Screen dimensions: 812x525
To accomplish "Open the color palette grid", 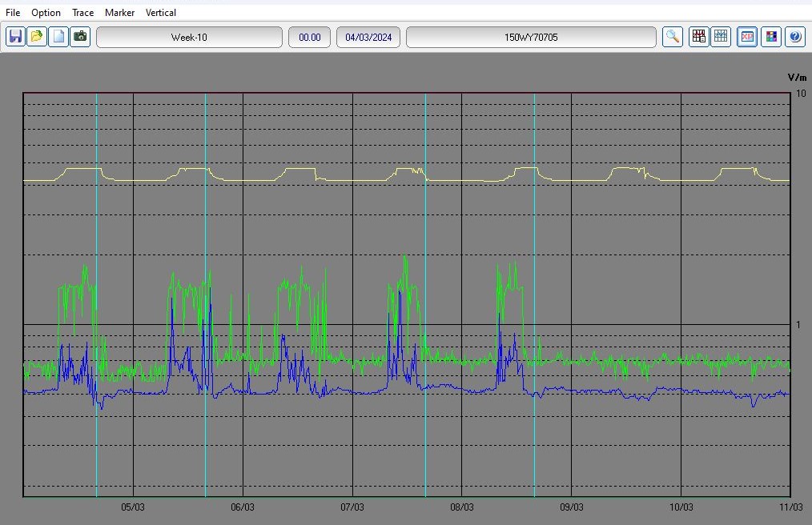I will (771, 37).
